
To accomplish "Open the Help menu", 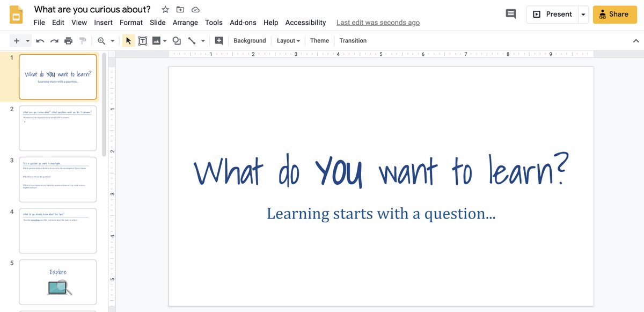I will [x=271, y=23].
